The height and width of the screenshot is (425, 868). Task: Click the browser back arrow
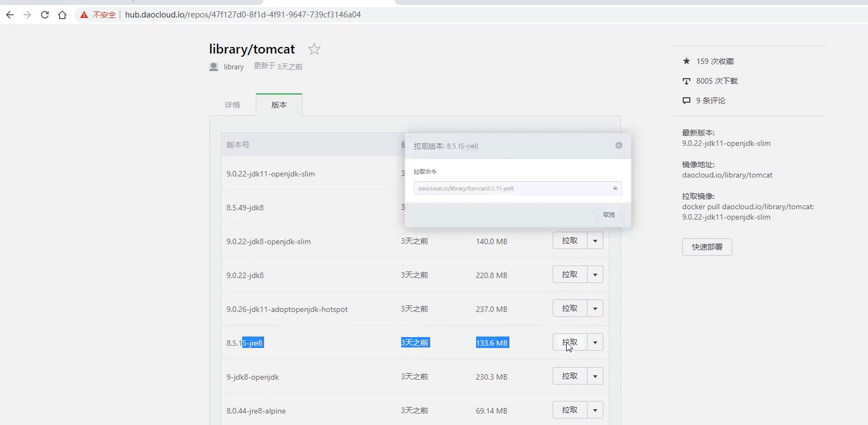tap(10, 15)
